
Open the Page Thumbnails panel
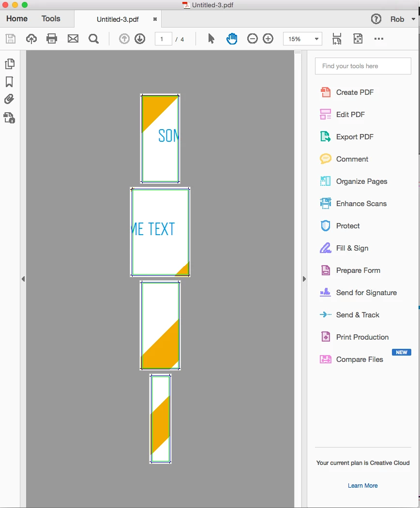coord(10,64)
